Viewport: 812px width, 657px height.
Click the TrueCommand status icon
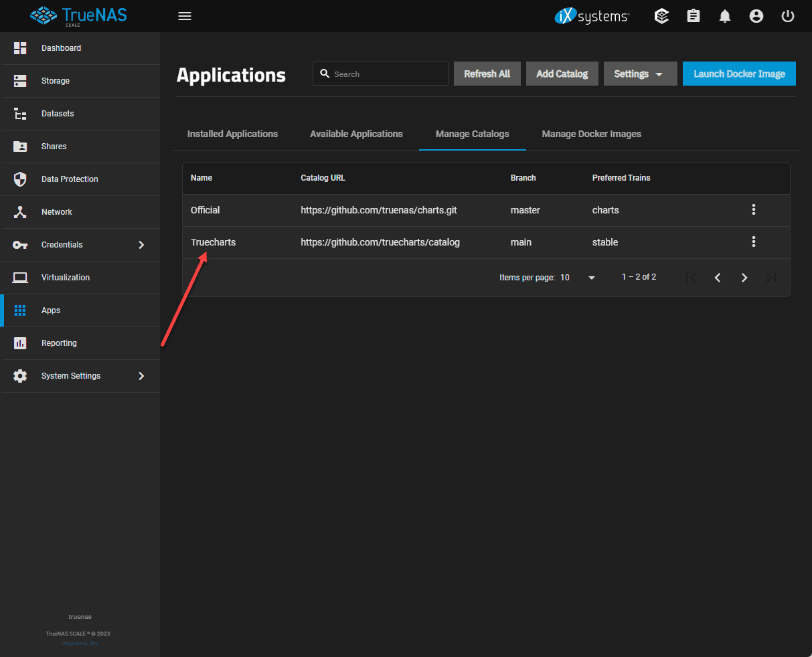(661, 16)
